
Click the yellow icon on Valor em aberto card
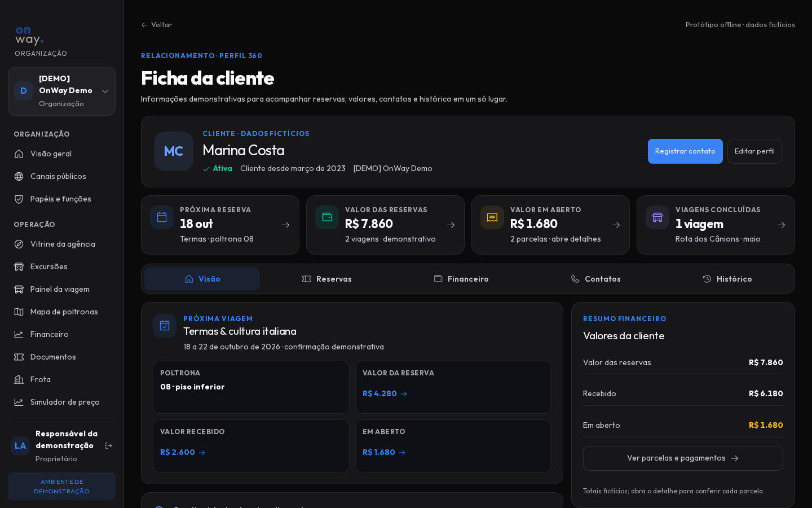tap(492, 217)
